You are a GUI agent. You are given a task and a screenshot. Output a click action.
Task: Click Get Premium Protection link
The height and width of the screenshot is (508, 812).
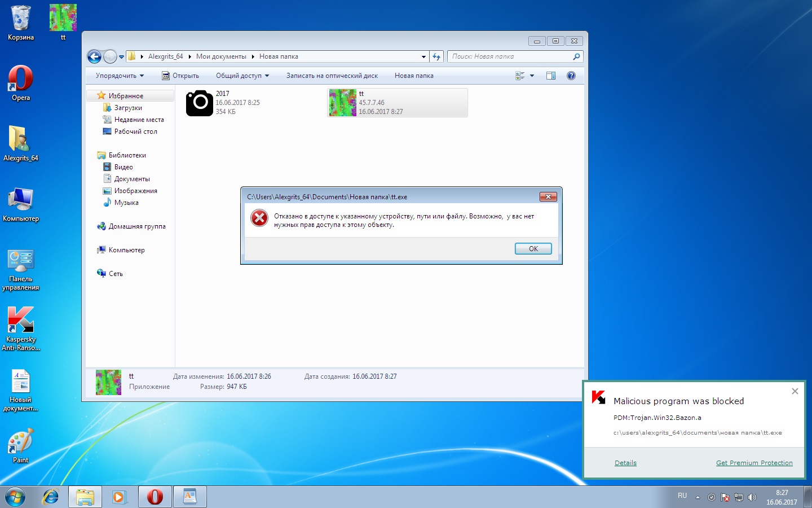point(754,463)
